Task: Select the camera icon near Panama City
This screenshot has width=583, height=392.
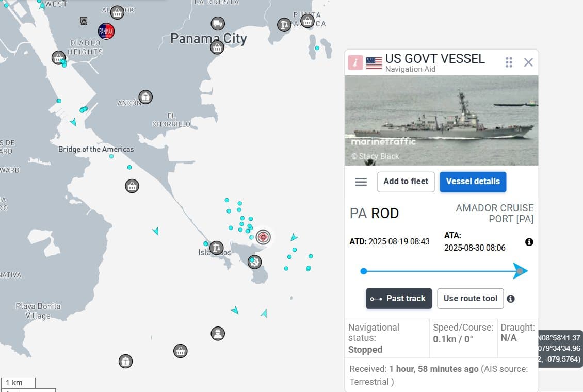Action: tap(217, 24)
